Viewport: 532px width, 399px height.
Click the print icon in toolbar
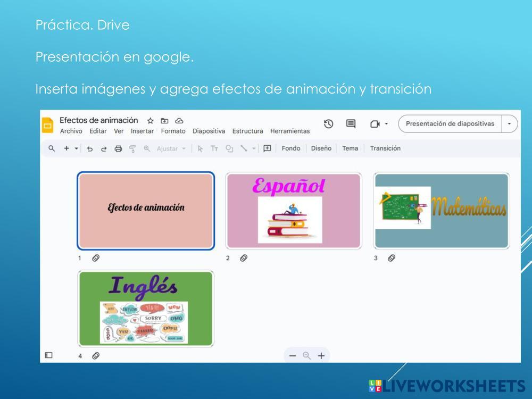point(118,149)
